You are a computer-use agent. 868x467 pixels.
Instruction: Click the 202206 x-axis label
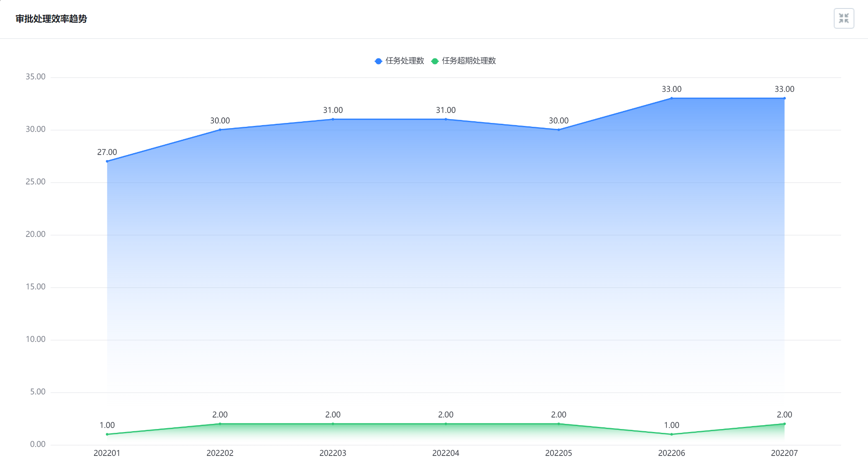click(x=672, y=453)
